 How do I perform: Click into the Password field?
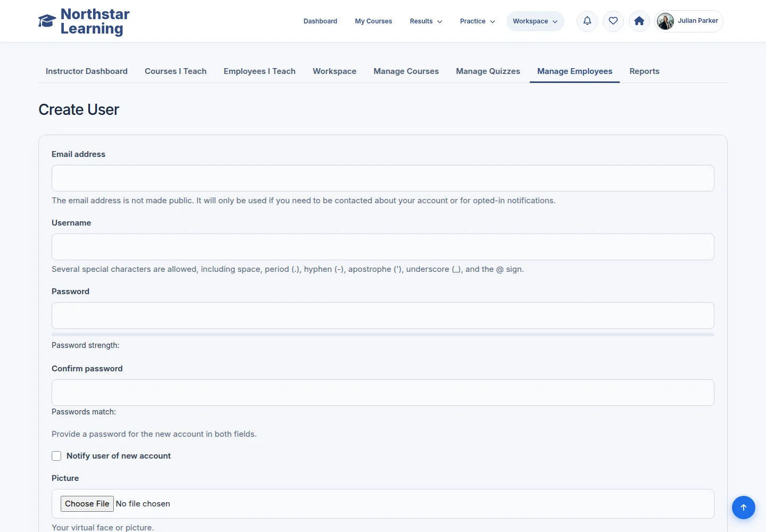pos(383,315)
